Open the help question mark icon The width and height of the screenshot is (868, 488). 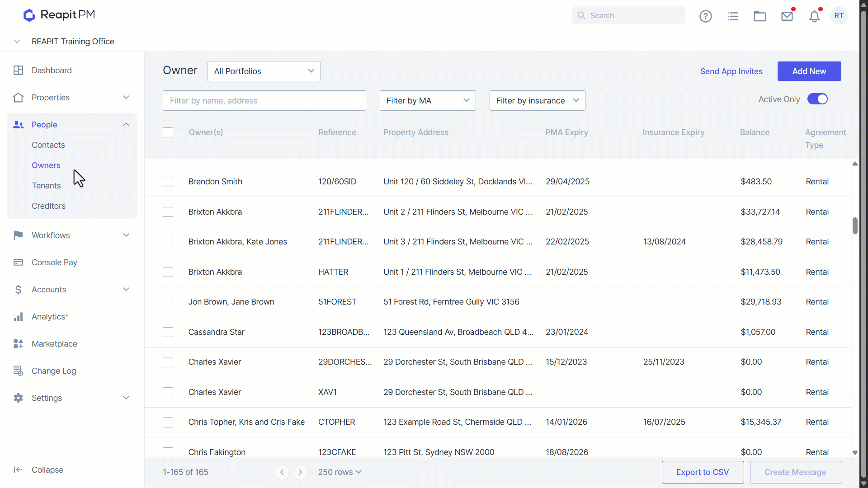(705, 16)
